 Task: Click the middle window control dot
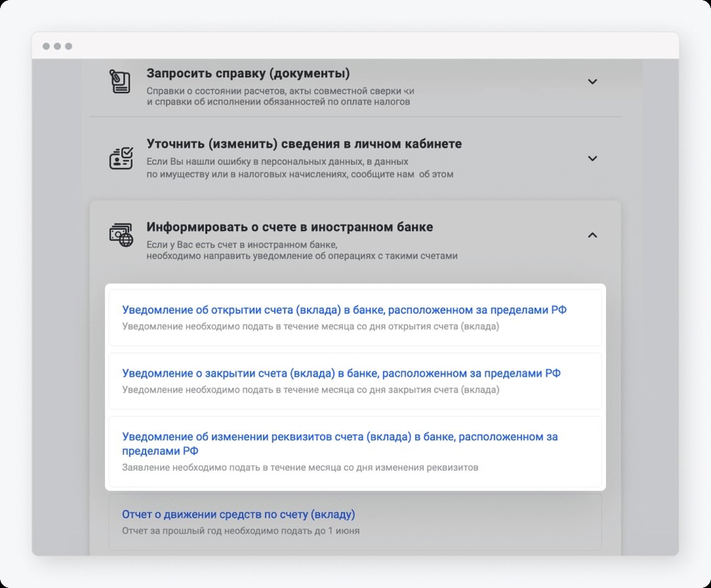tap(57, 46)
